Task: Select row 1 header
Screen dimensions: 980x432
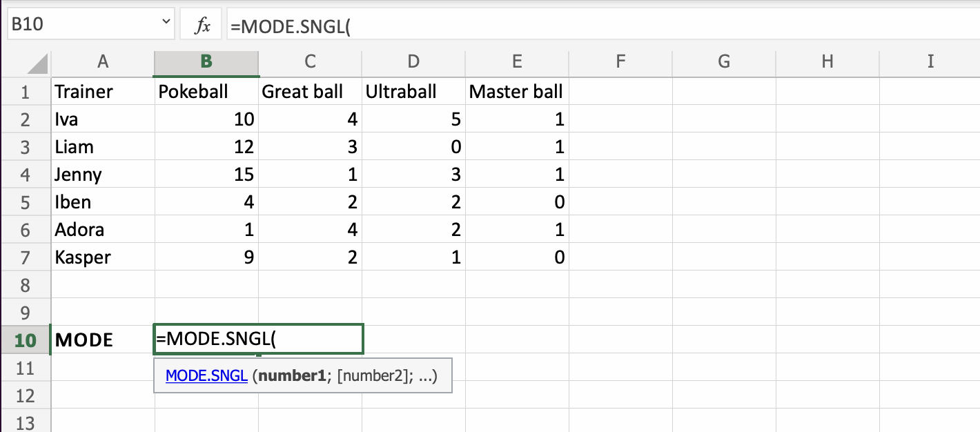Action: click(x=26, y=92)
